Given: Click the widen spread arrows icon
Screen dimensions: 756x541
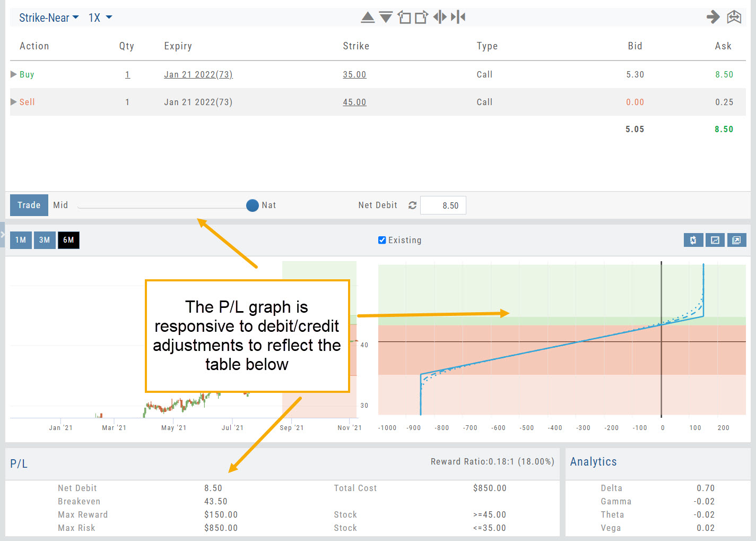Looking at the screenshot, I should coord(440,18).
